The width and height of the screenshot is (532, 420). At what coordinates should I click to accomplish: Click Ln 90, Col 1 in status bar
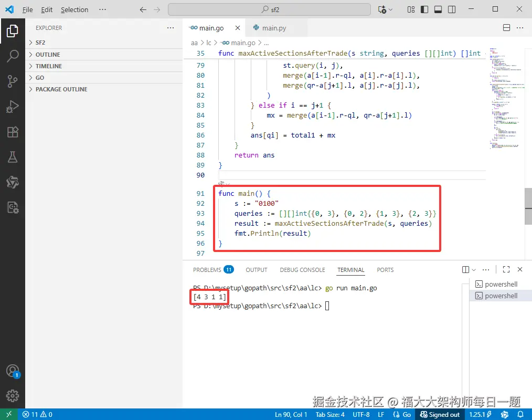point(291,414)
